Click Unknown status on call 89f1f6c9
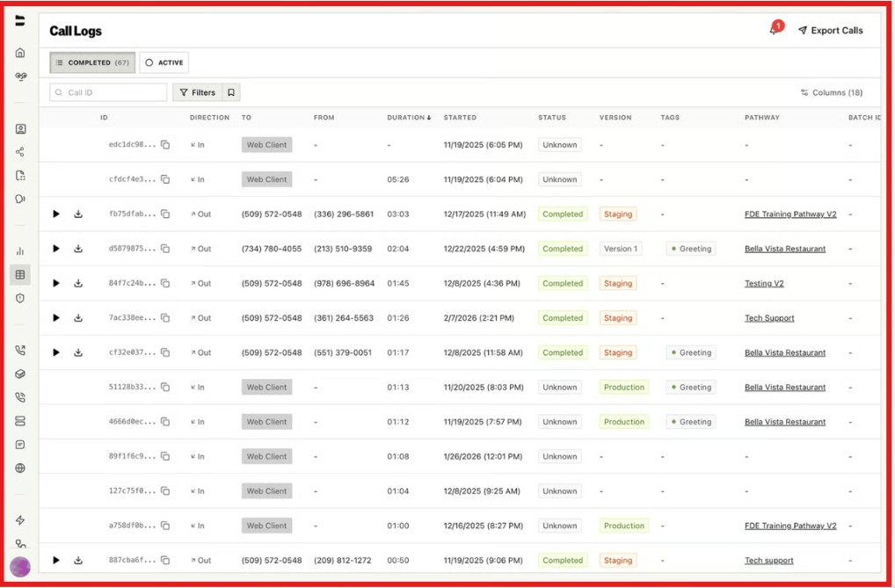895x588 pixels. (x=560, y=457)
